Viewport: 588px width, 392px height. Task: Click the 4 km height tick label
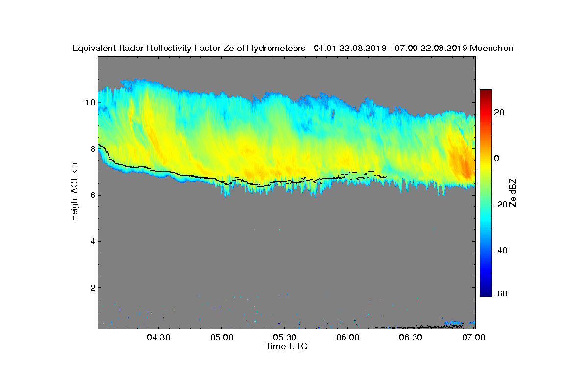point(92,241)
